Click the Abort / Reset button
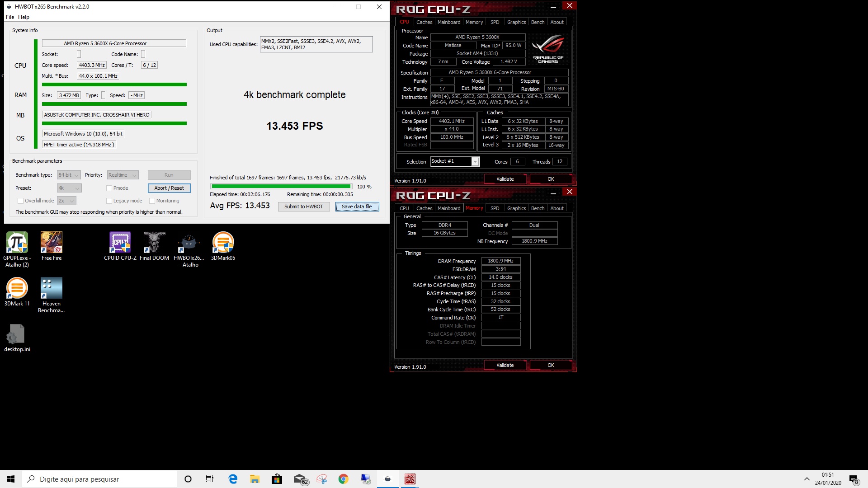This screenshot has height=488, width=868. pos(169,188)
